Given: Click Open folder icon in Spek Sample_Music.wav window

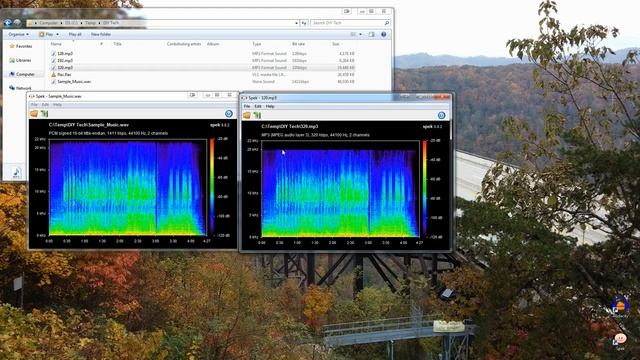Looking at the screenshot, I should tap(34, 113).
